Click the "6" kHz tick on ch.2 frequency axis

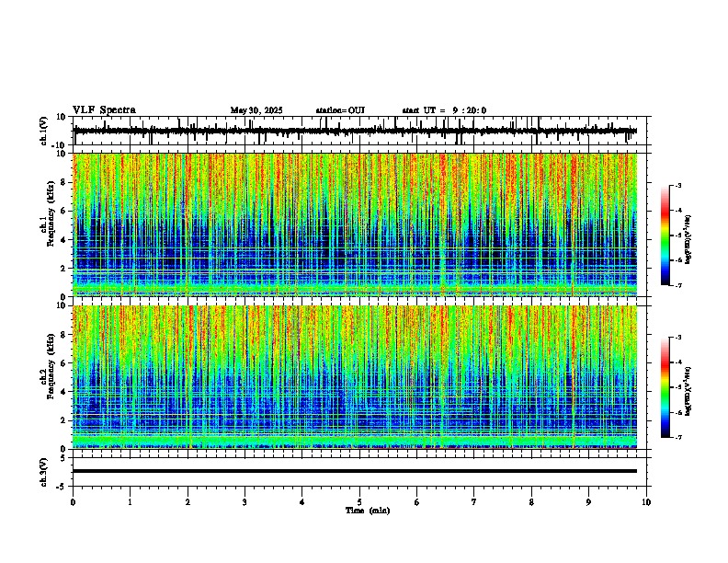pyautogui.click(x=64, y=362)
